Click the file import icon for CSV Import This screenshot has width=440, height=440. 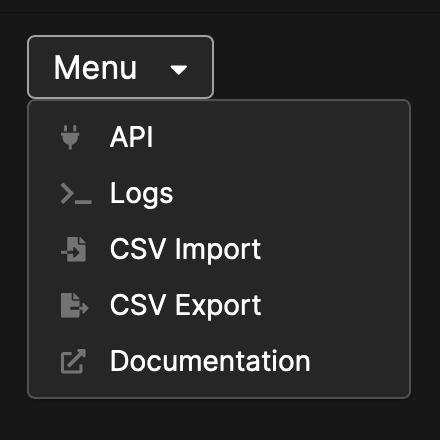point(74,249)
